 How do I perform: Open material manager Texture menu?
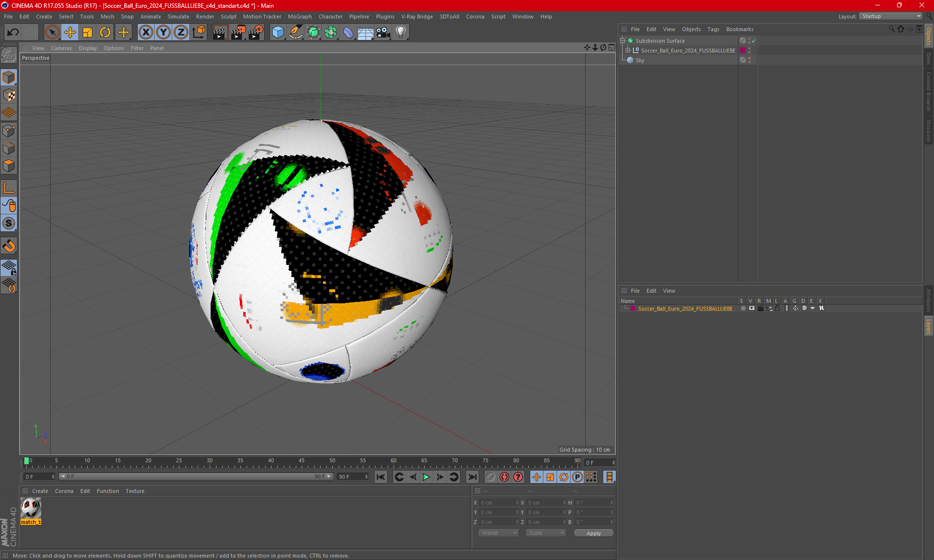135,491
